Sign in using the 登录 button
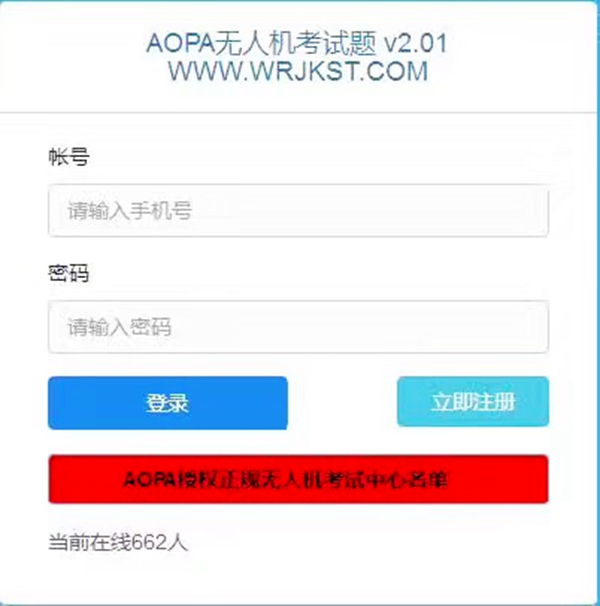Screen dimensions: 600x606 pos(167,403)
